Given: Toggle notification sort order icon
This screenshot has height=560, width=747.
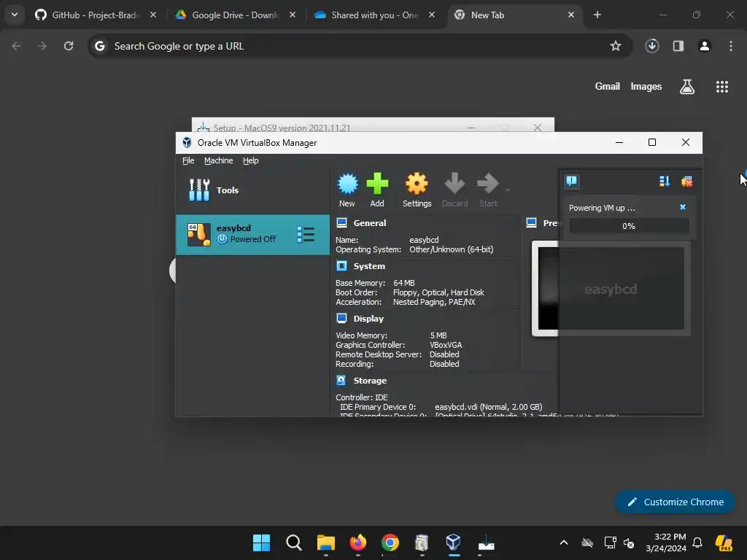Looking at the screenshot, I should [665, 181].
